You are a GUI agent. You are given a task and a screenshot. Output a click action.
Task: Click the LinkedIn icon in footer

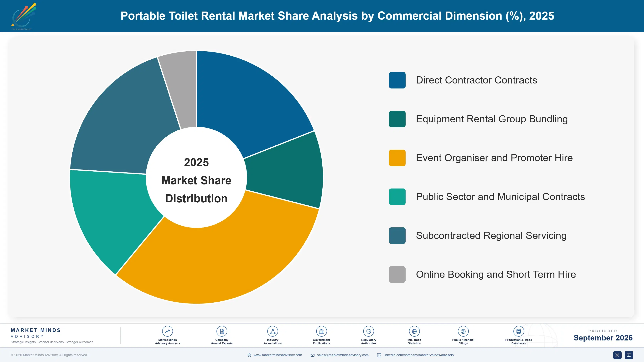pyautogui.click(x=379, y=355)
